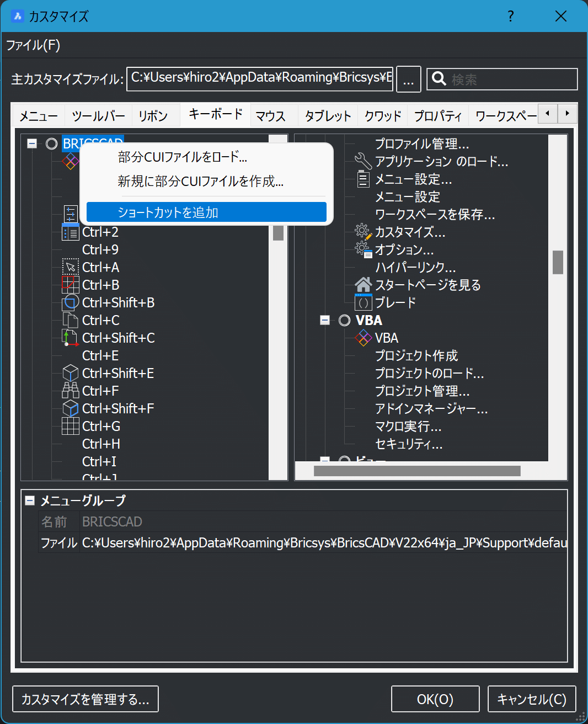Click the ファイル property value path

324,543
